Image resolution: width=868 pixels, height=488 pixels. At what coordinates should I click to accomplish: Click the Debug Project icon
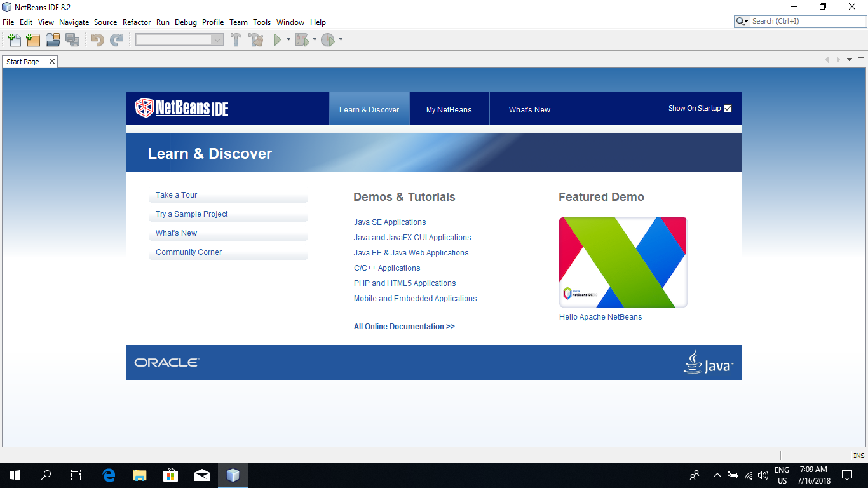302,40
